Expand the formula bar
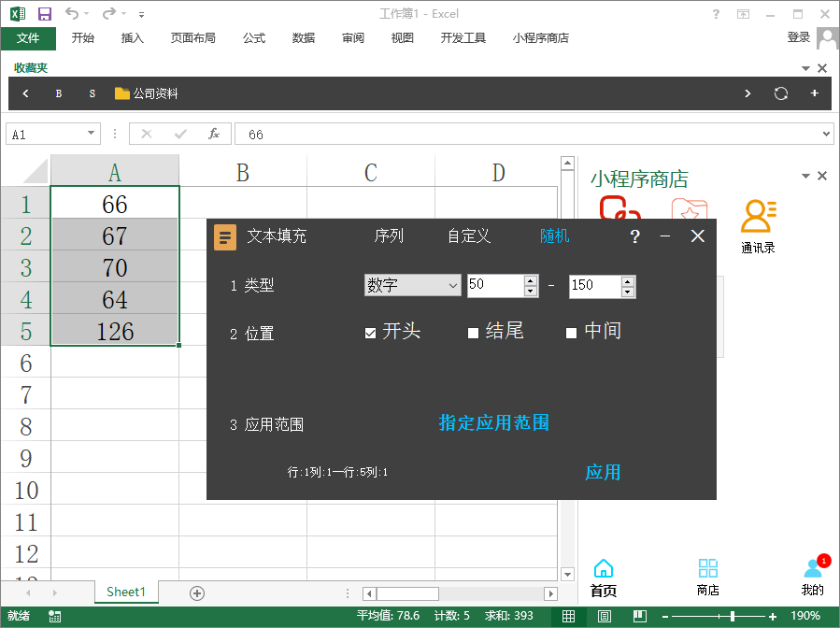The image size is (840, 628). click(827, 134)
